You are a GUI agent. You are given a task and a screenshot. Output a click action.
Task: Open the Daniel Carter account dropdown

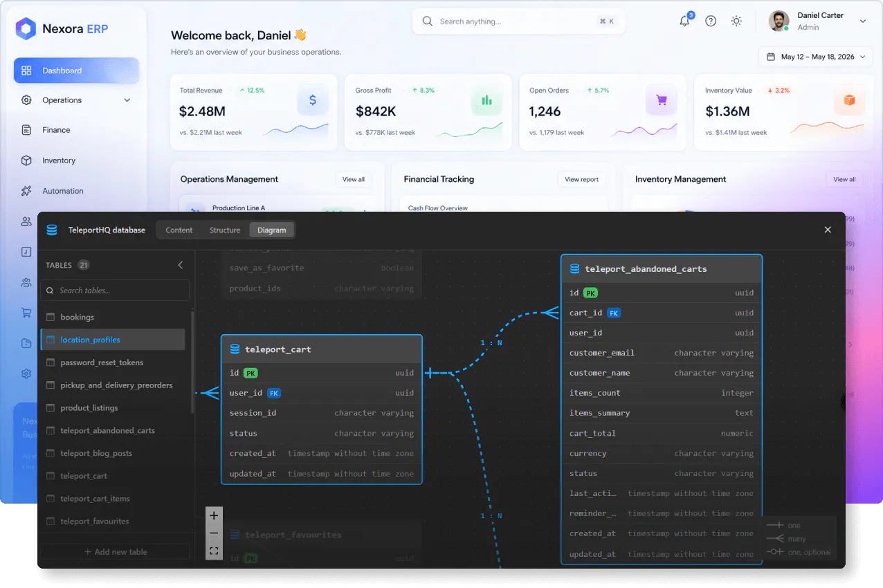[863, 21]
